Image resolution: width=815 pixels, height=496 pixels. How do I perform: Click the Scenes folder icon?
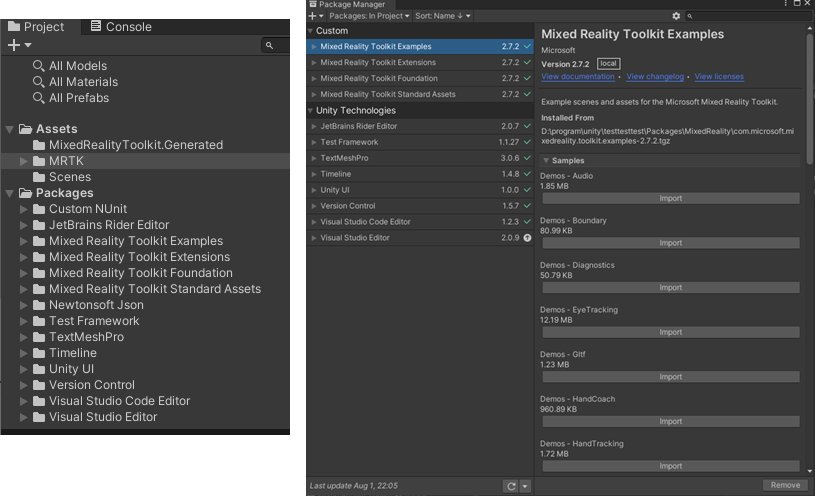click(39, 177)
